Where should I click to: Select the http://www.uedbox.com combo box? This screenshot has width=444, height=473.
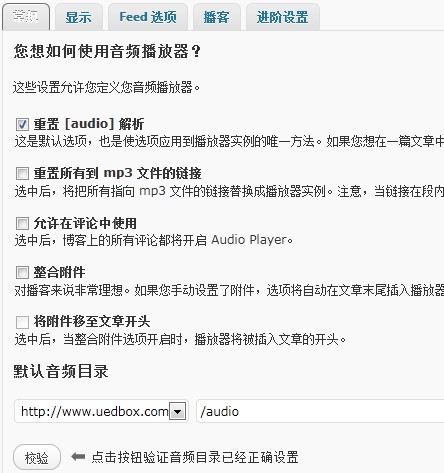(101, 411)
